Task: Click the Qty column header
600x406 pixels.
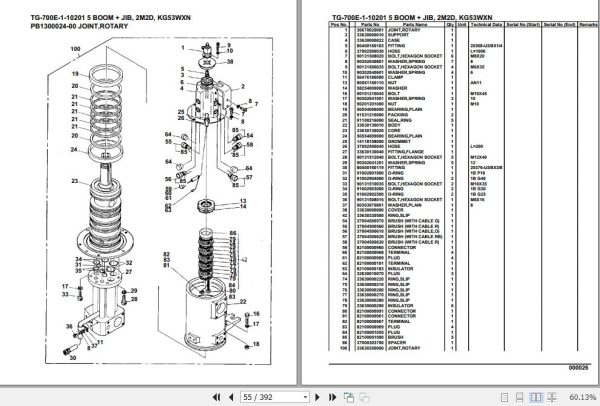Action: tap(450, 24)
